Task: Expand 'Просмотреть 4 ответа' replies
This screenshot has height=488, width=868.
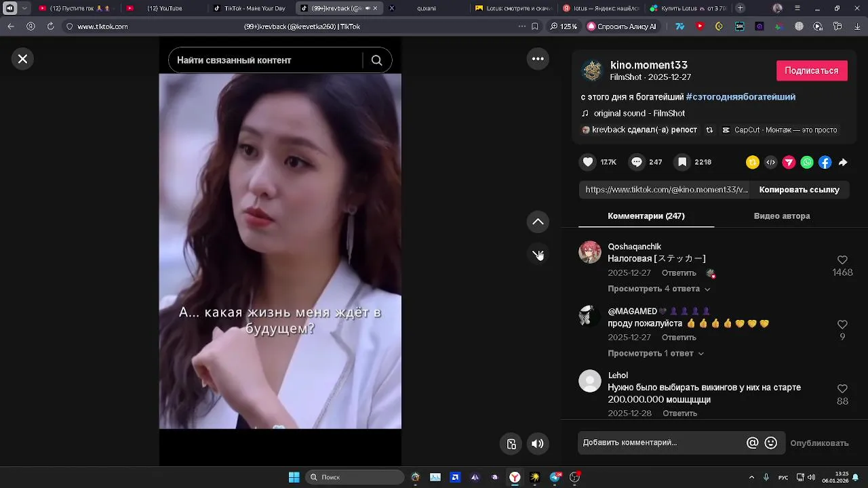Action: point(659,289)
